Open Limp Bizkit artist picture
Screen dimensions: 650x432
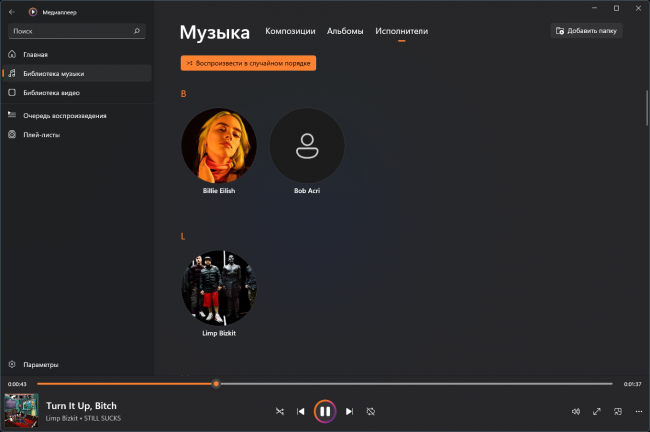[x=219, y=288]
